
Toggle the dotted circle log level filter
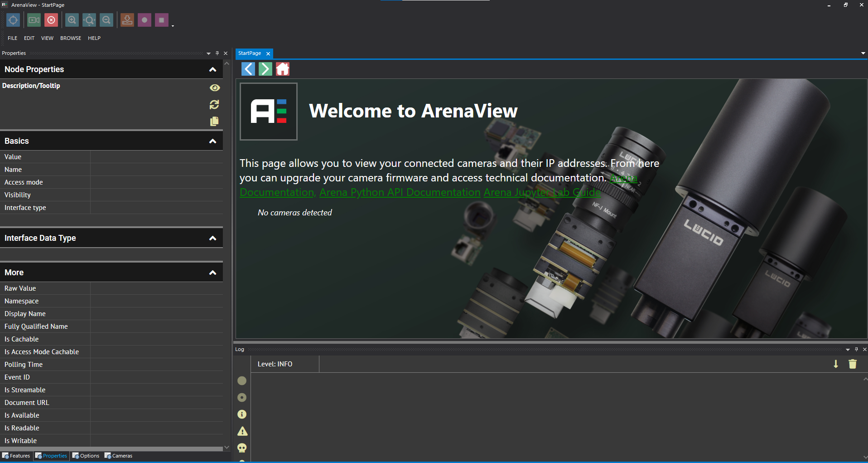click(242, 398)
